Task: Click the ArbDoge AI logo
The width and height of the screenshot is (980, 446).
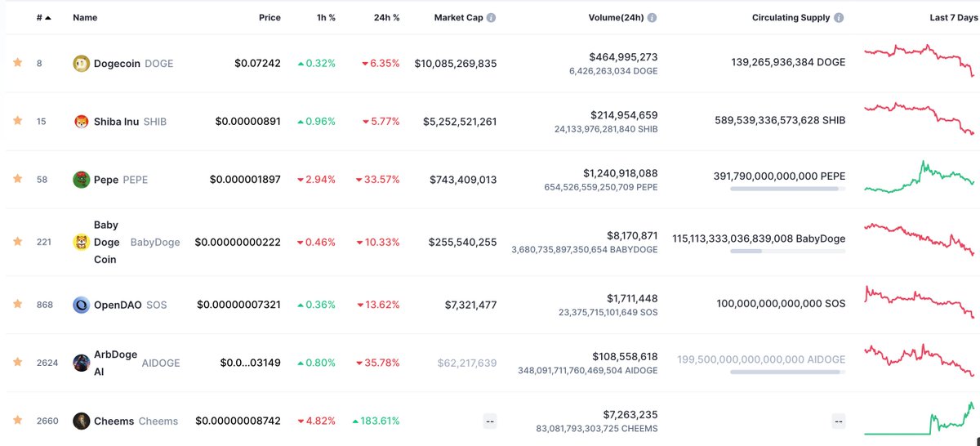Action: click(x=81, y=363)
